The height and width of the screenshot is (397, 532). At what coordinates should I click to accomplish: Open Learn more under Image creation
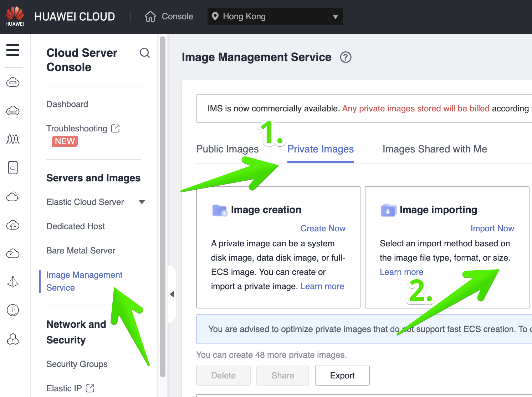322,286
